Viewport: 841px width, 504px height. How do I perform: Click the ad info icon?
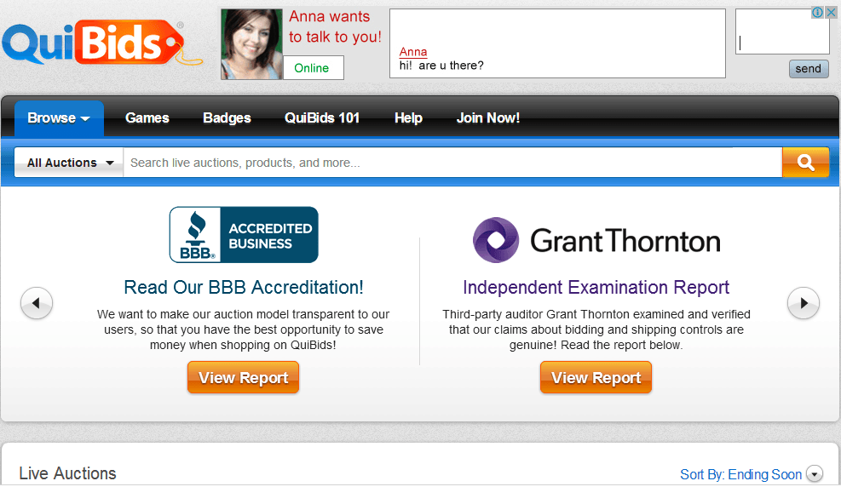pos(817,12)
